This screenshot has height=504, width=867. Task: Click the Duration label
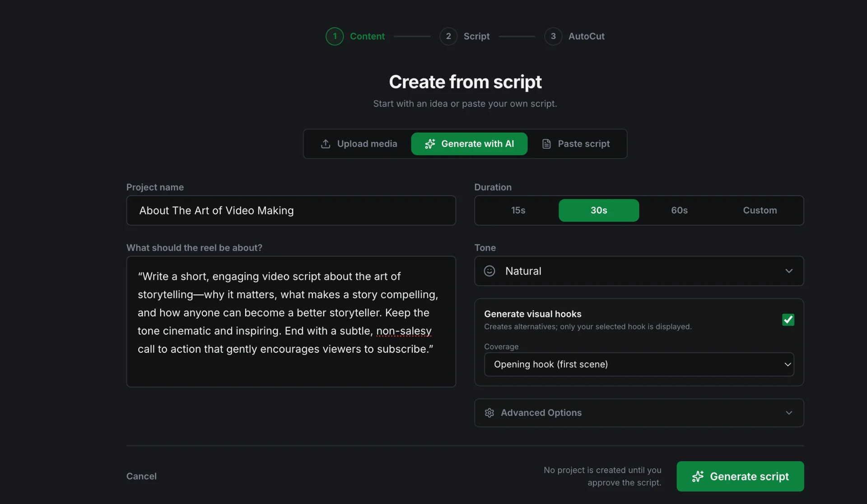pyautogui.click(x=493, y=187)
